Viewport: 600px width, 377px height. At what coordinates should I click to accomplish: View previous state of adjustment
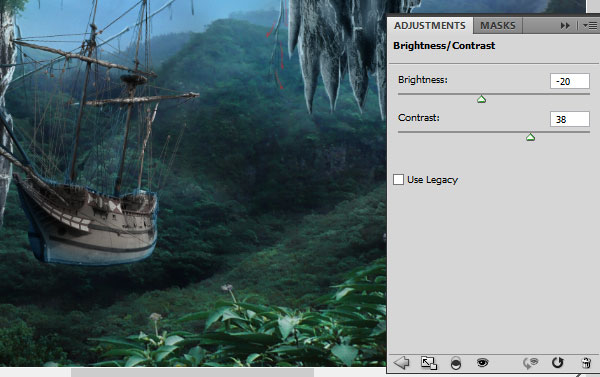[x=530, y=362]
